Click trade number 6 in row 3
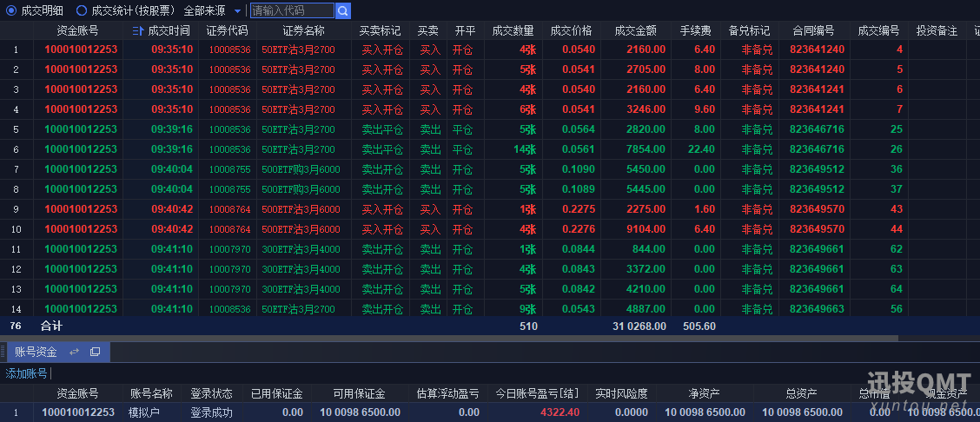The image size is (980, 422). point(899,89)
